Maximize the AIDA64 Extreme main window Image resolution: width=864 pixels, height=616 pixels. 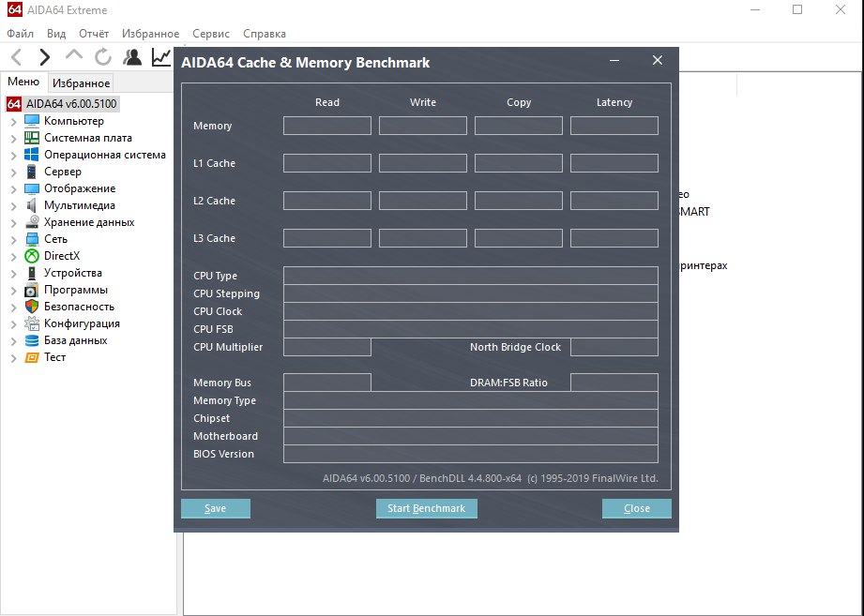pyautogui.click(x=797, y=10)
